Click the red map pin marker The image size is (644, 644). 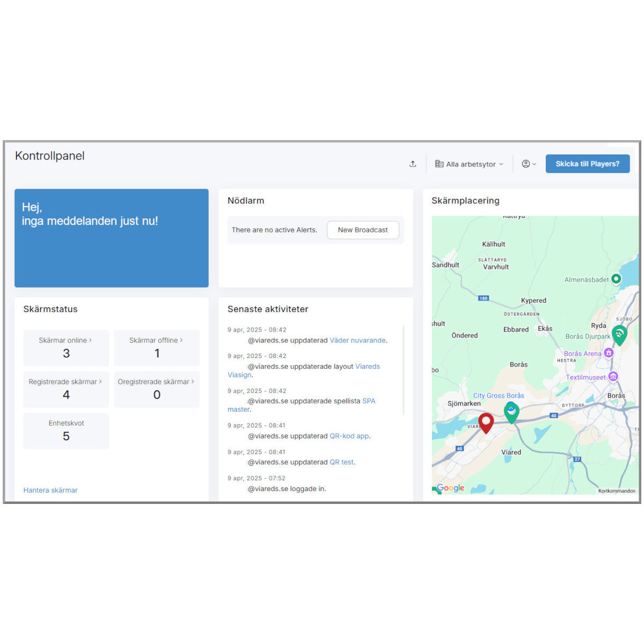486,422
